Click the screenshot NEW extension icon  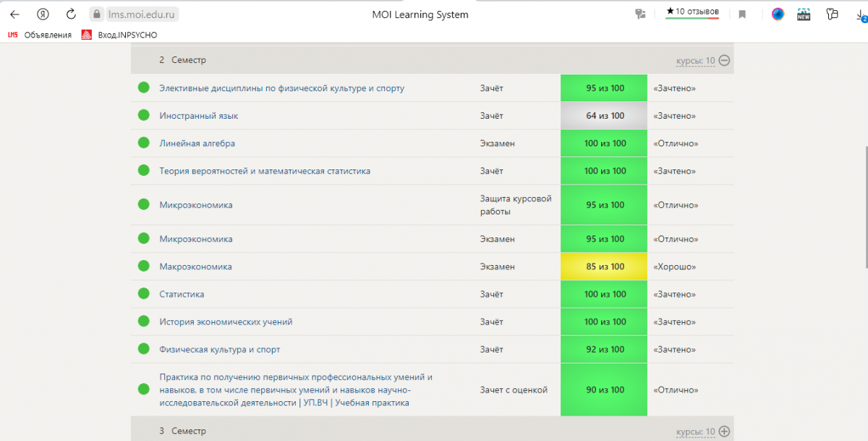804,14
